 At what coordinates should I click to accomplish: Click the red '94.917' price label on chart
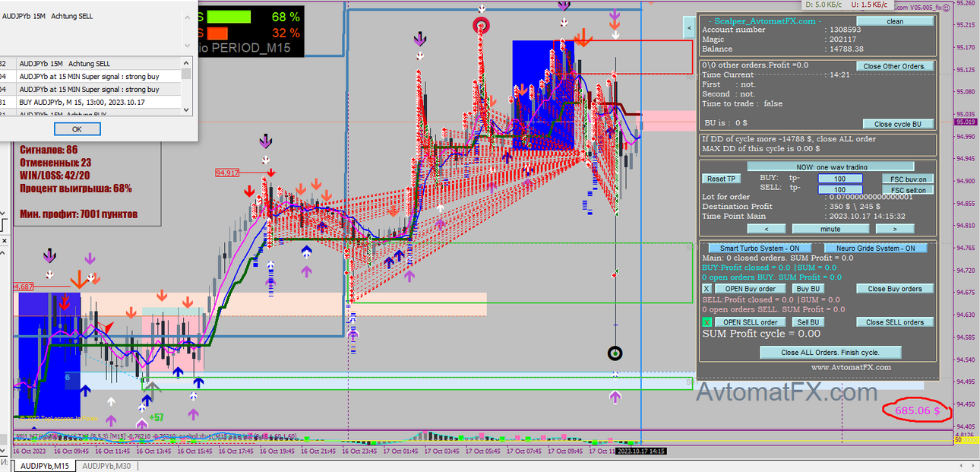(x=227, y=173)
